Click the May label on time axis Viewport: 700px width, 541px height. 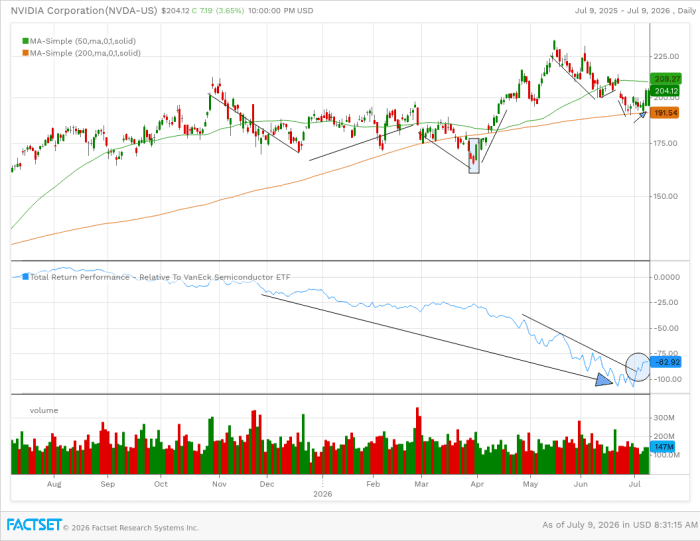[x=530, y=484]
